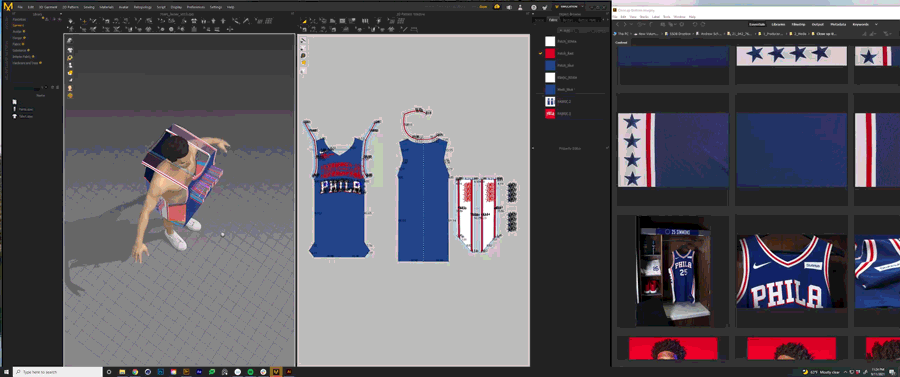Open the Sewing menu
This screenshot has height=377, width=900.
[x=89, y=7]
